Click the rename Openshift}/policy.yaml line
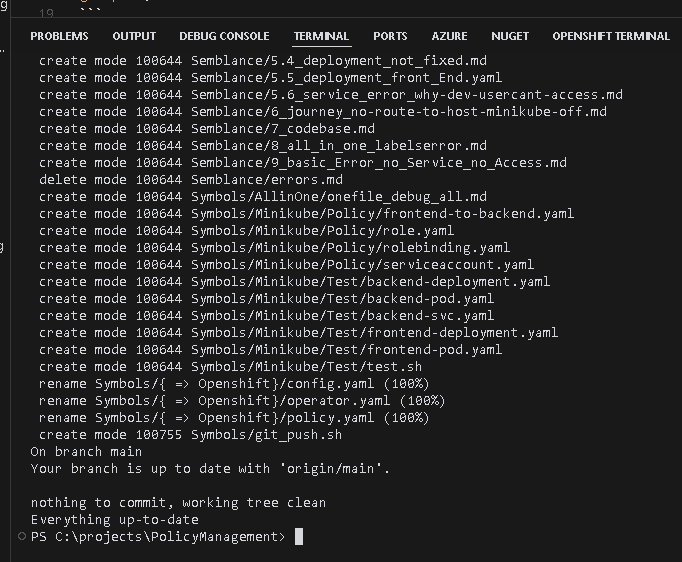Image resolution: width=682 pixels, height=562 pixels. tap(234, 417)
